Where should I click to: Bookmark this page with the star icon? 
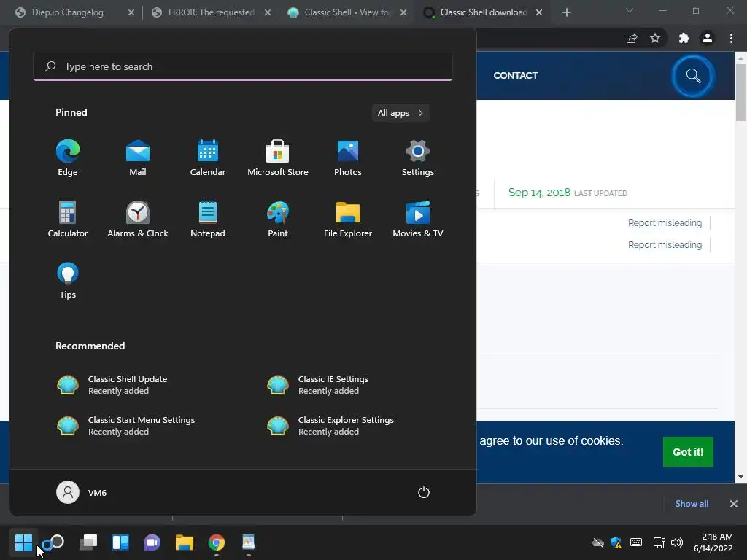click(655, 39)
